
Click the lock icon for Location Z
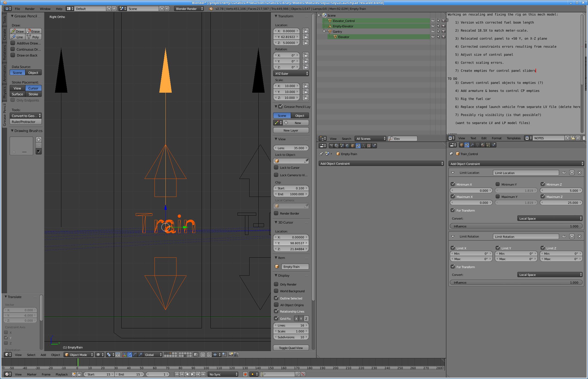click(x=306, y=43)
